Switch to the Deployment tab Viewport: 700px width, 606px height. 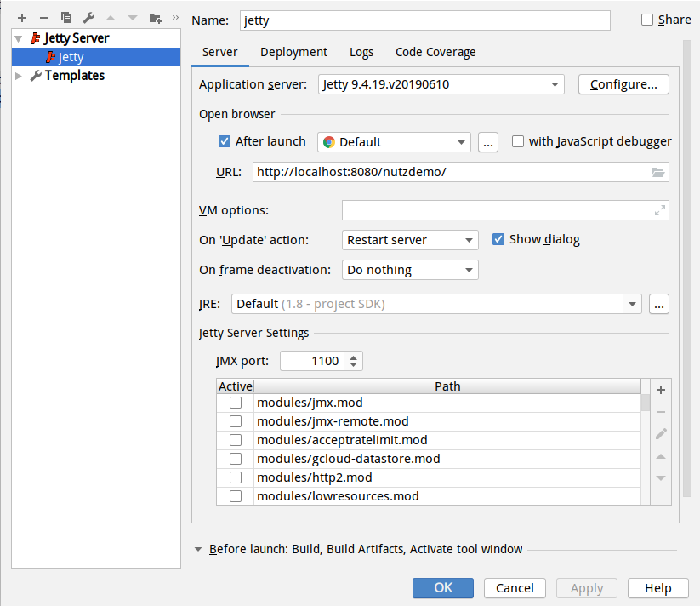[293, 52]
